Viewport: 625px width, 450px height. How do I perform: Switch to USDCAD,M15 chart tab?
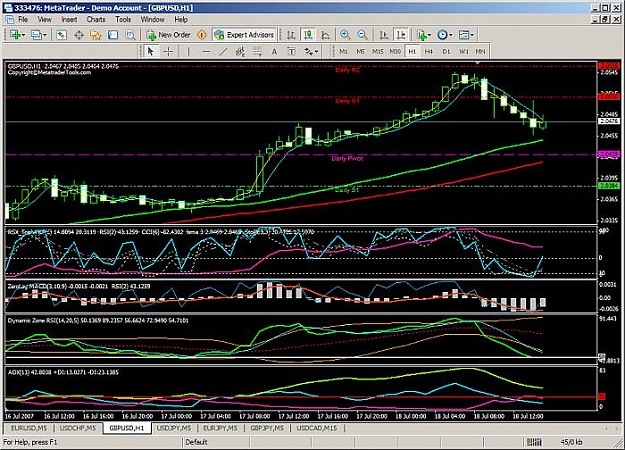(x=317, y=428)
